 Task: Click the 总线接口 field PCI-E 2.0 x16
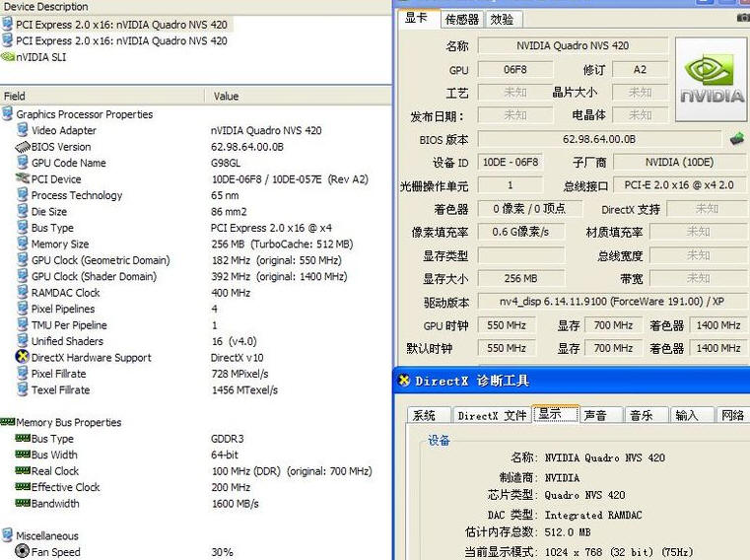(679, 184)
